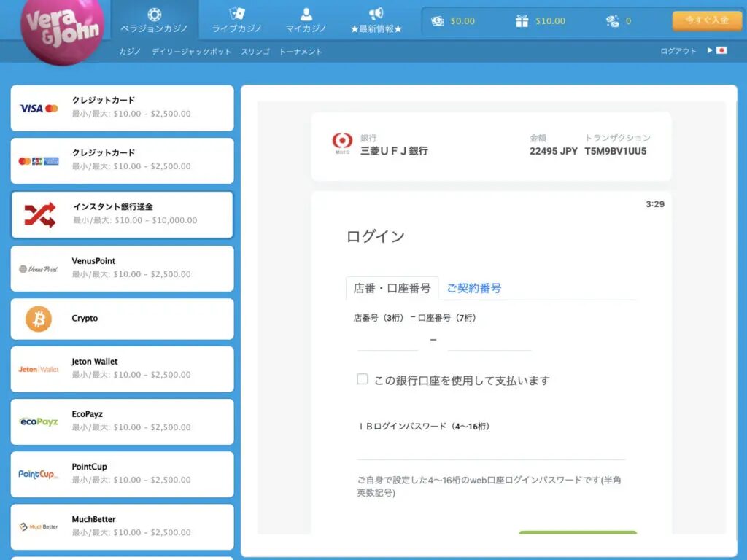Switch to 店番・口座番号 tab

click(392, 288)
